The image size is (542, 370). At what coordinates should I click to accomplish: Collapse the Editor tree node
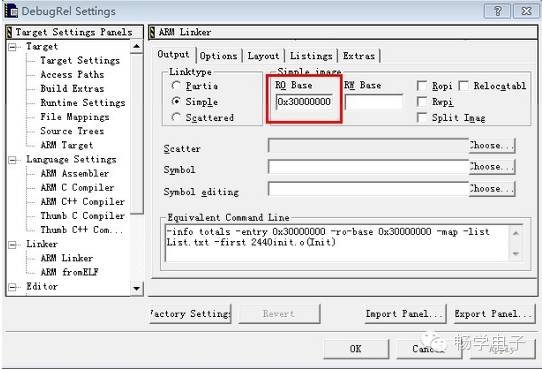[12, 287]
